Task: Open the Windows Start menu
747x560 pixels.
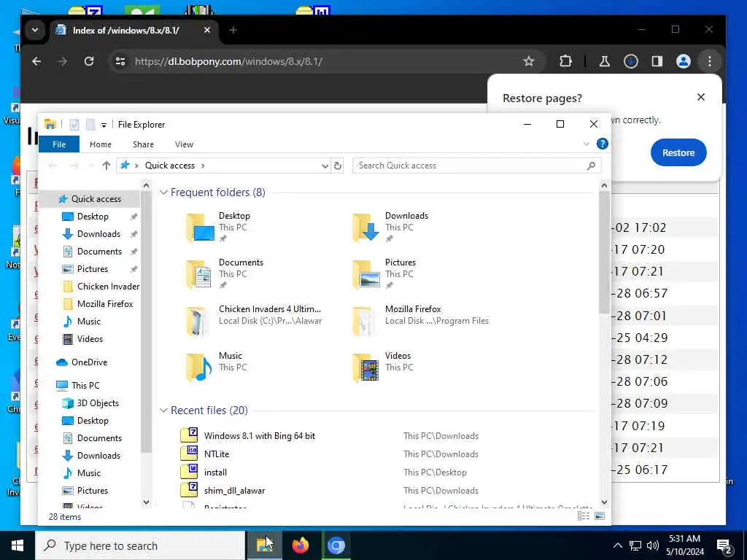Action: coord(18,545)
